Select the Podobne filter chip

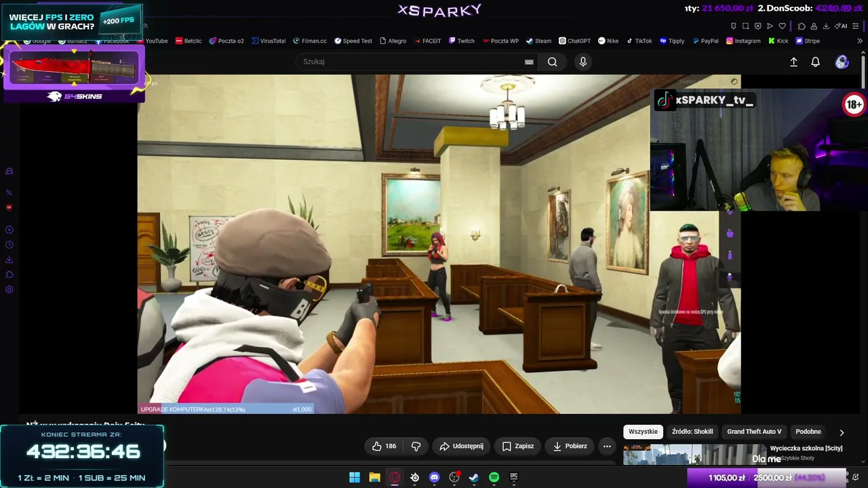click(808, 432)
